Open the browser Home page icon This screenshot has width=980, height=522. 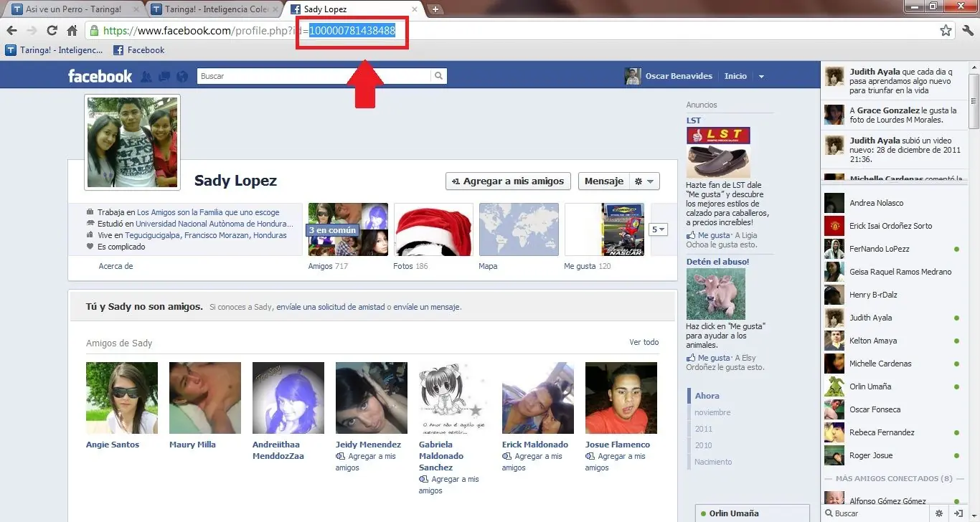[x=72, y=31]
